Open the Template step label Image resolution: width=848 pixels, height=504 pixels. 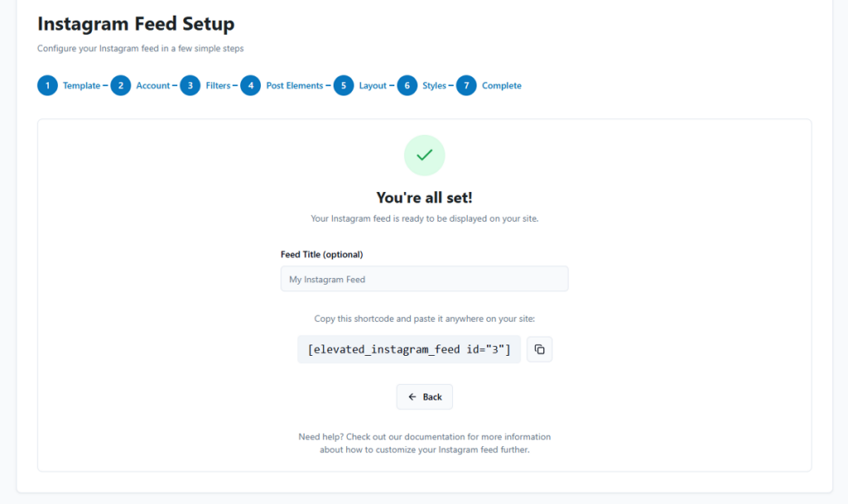coord(82,85)
